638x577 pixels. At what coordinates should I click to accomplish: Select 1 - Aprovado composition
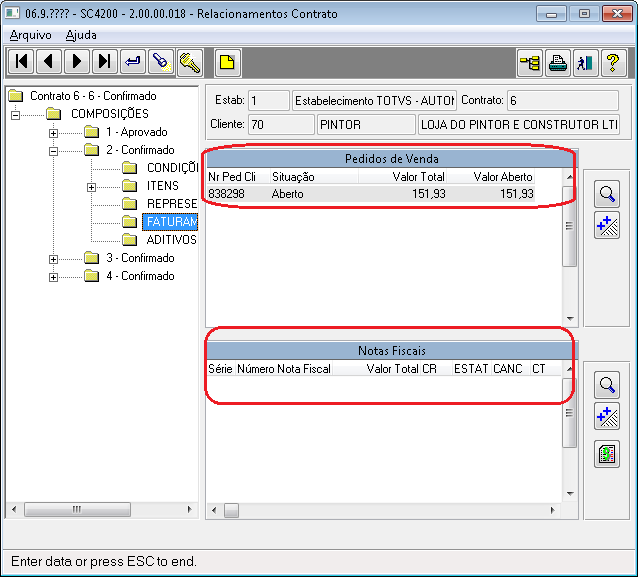pyautogui.click(x=136, y=132)
